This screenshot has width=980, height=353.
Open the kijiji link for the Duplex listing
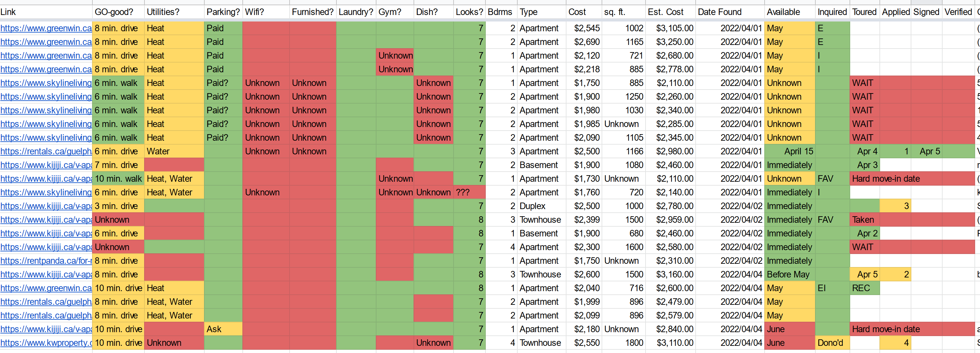(46, 206)
